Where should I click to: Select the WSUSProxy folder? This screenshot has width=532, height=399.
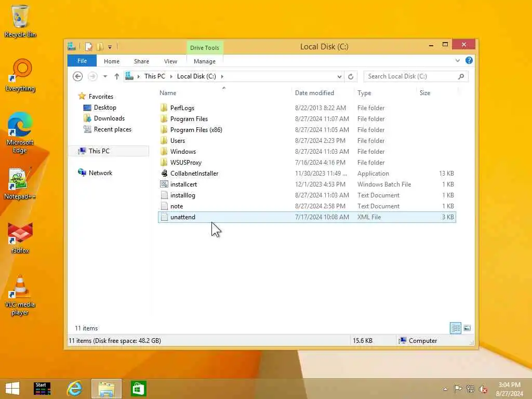(x=307, y=162)
